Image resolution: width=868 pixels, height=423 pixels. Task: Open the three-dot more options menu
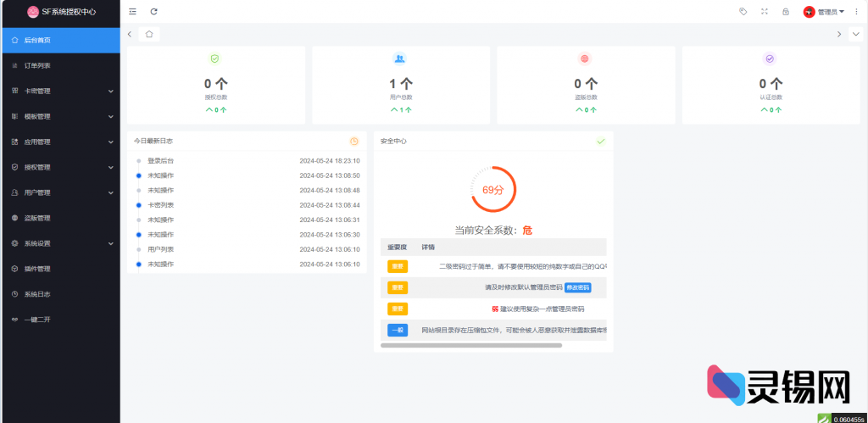856,12
